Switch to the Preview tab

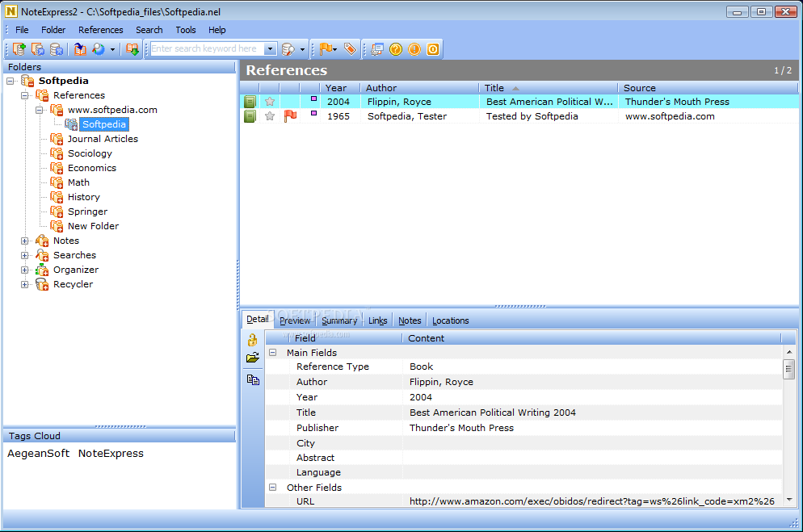pos(295,320)
